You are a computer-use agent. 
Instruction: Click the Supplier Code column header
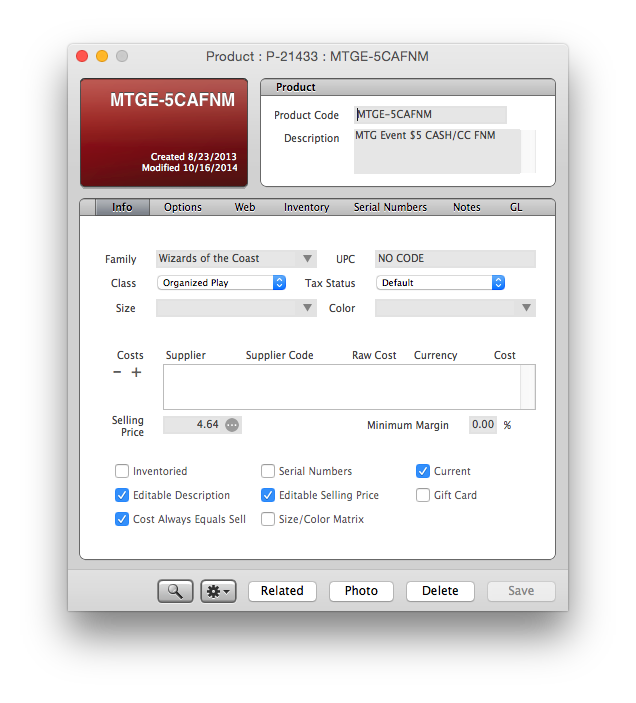[279, 355]
